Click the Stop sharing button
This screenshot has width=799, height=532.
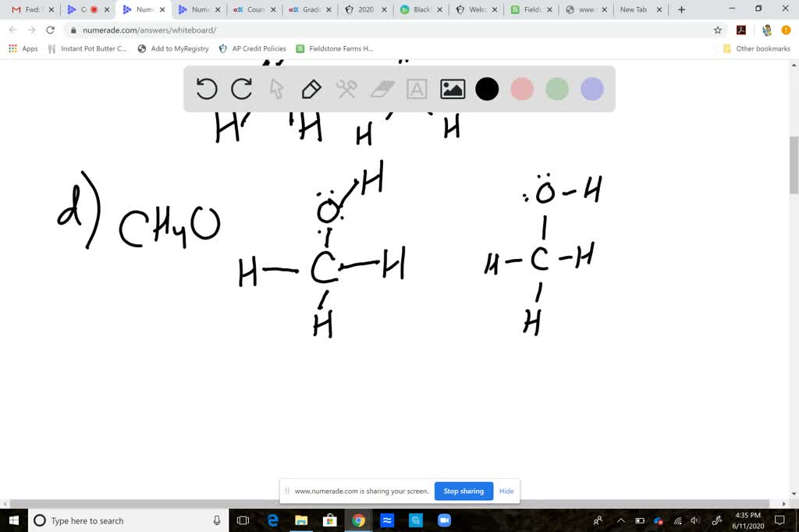[463, 491]
